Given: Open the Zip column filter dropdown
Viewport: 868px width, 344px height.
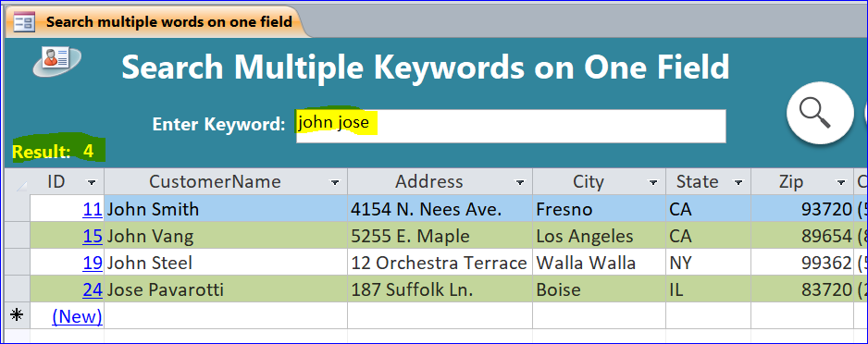Looking at the screenshot, I should (x=841, y=182).
